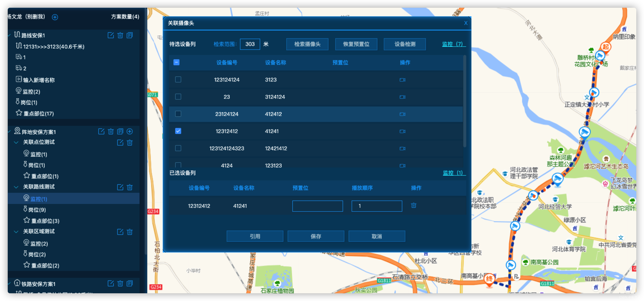Uncheck the device 12312412 checkbox
Screen dimensions: 644x301
click(x=178, y=131)
